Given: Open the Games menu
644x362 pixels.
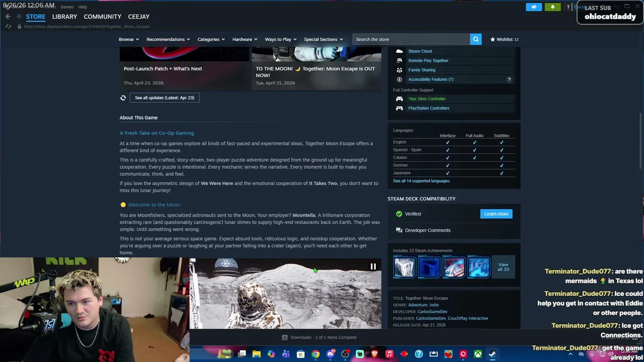Looking at the screenshot, I should 67,7.
